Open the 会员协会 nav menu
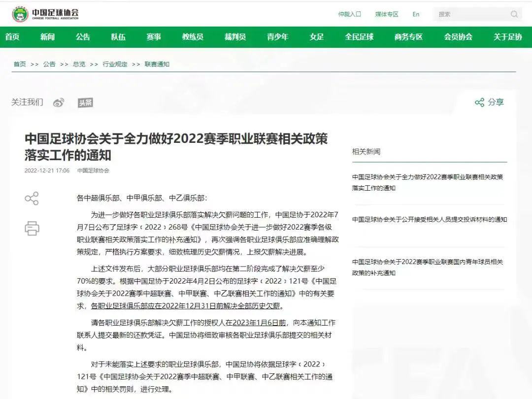The height and width of the screenshot is (399, 532). [458, 37]
